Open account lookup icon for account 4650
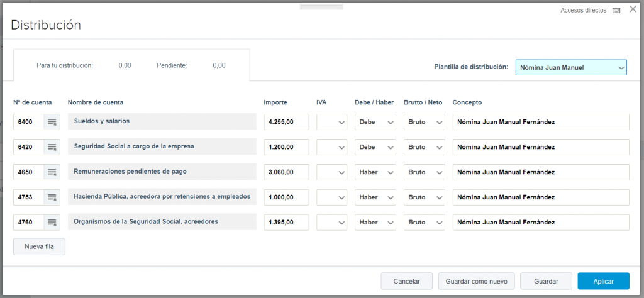The image size is (644, 298). pos(52,172)
